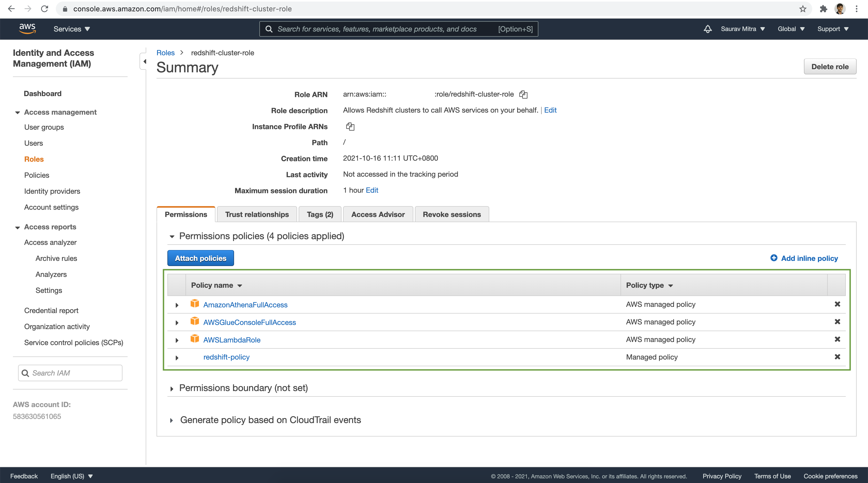Viewport: 868px width, 483px height.
Task: Click the Attach policies button
Action: click(200, 258)
